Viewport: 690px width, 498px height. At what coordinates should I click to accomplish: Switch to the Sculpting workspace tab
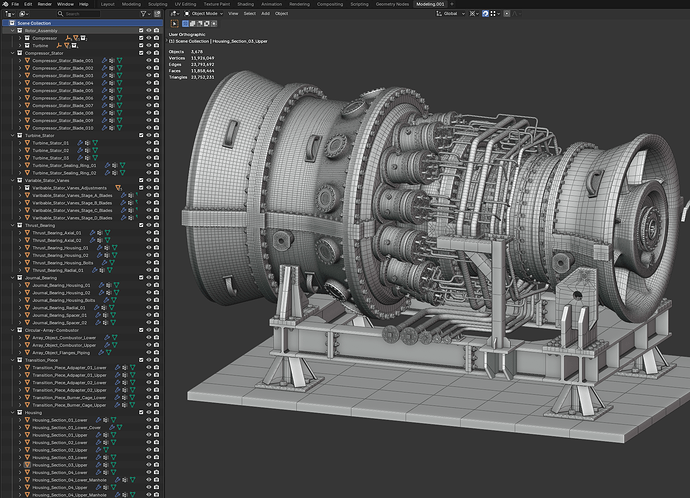tap(158, 4)
